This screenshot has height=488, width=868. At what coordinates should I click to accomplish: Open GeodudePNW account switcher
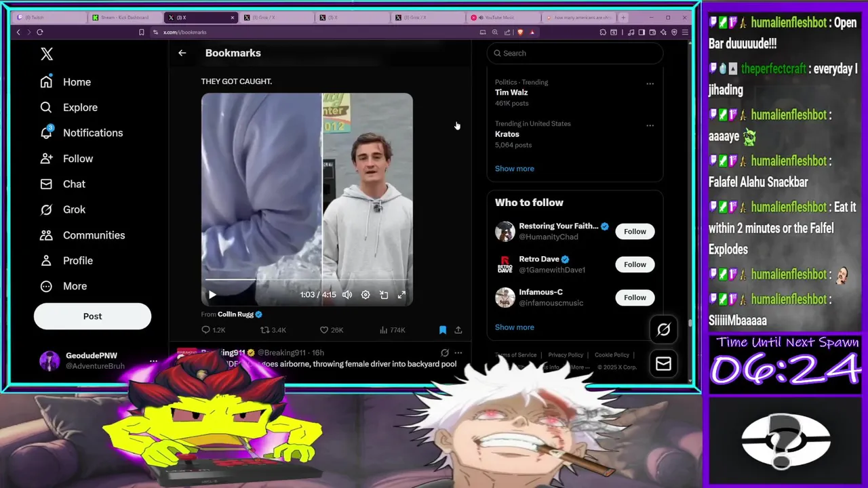(x=98, y=361)
